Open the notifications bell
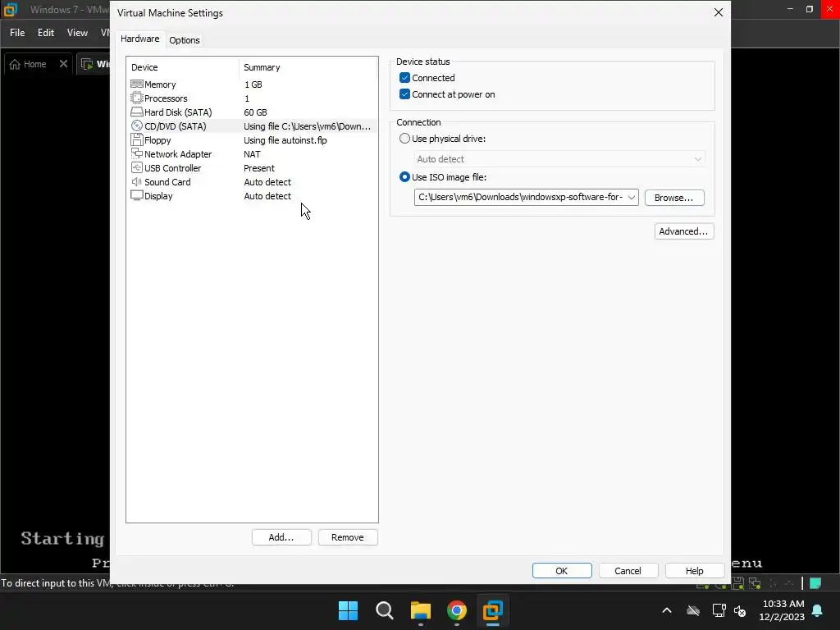 coord(818,610)
